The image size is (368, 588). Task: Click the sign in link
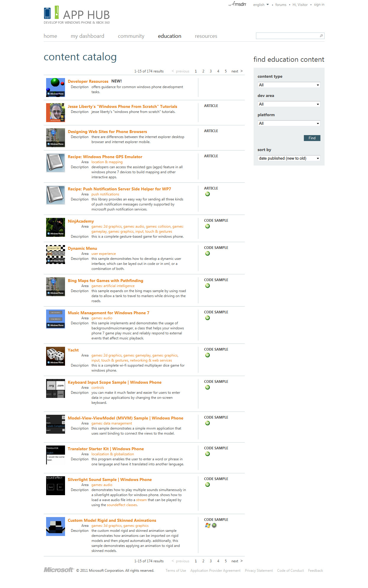(x=319, y=4)
